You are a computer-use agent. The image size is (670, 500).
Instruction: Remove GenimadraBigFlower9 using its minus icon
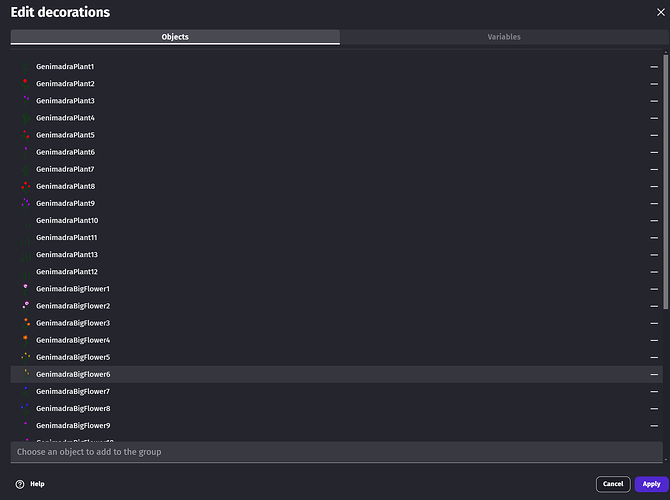click(654, 426)
